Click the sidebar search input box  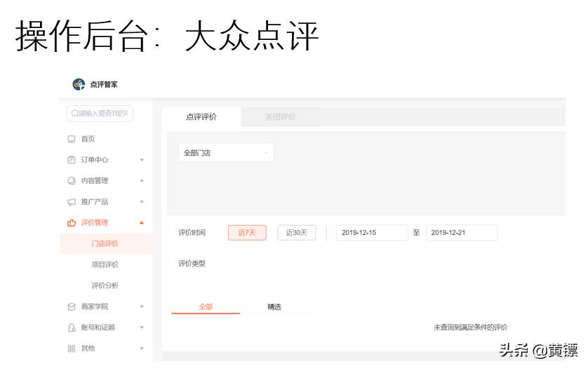[100, 113]
